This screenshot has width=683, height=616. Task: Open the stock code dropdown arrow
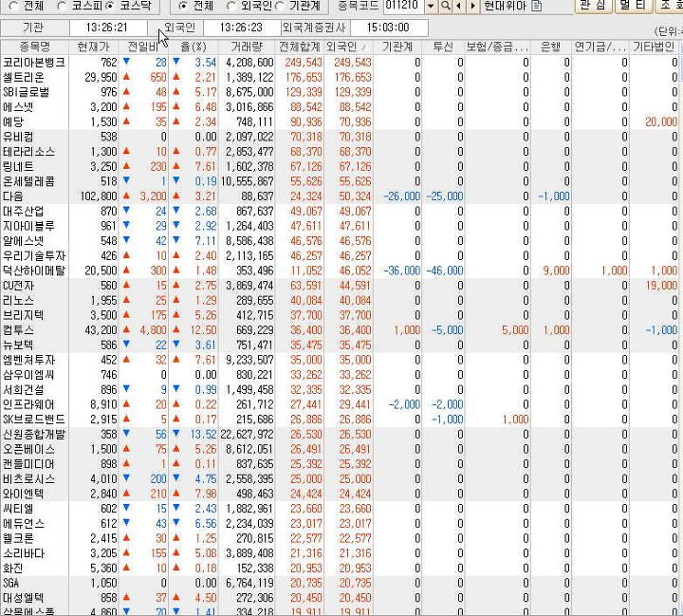(431, 6)
